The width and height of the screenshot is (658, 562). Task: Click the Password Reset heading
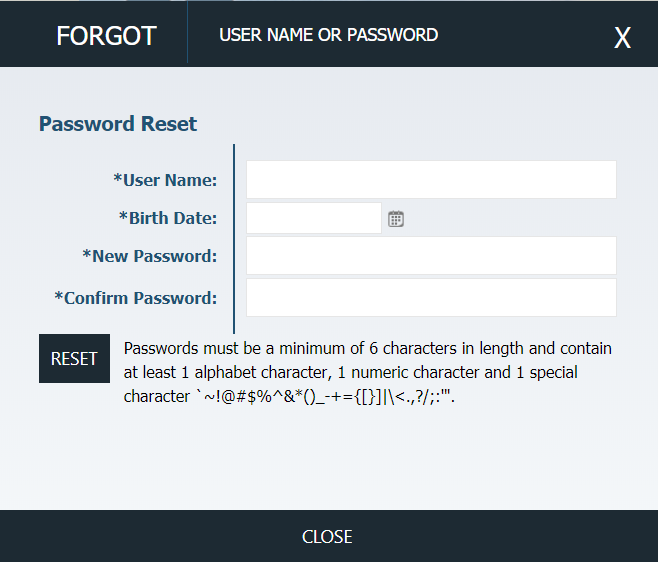click(x=118, y=124)
